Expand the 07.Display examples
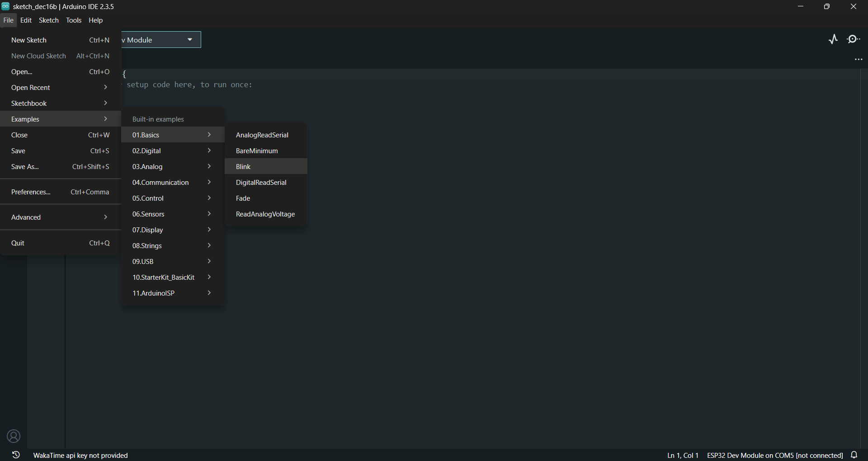This screenshot has width=868, height=461. click(173, 230)
